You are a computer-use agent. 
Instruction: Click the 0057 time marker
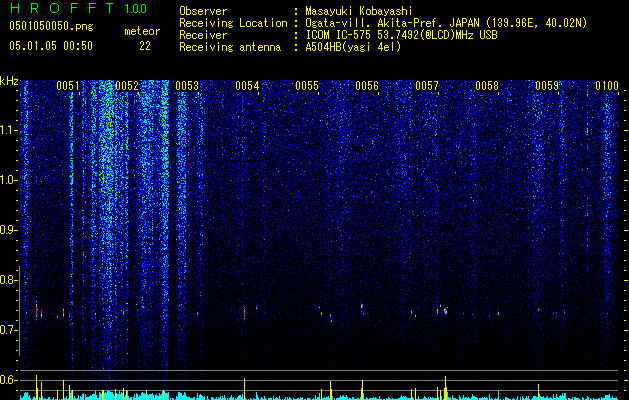tap(427, 86)
